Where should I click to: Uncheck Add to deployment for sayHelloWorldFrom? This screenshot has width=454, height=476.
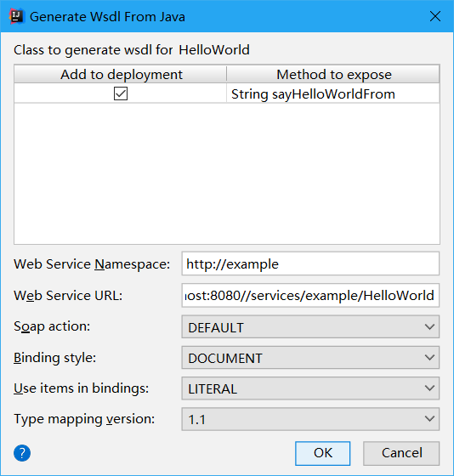pyautogui.click(x=121, y=93)
